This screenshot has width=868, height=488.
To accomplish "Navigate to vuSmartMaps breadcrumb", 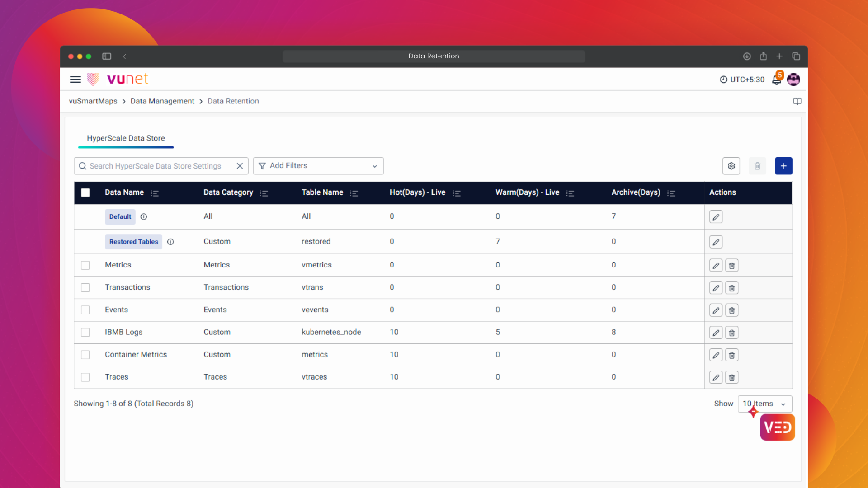I will [93, 101].
